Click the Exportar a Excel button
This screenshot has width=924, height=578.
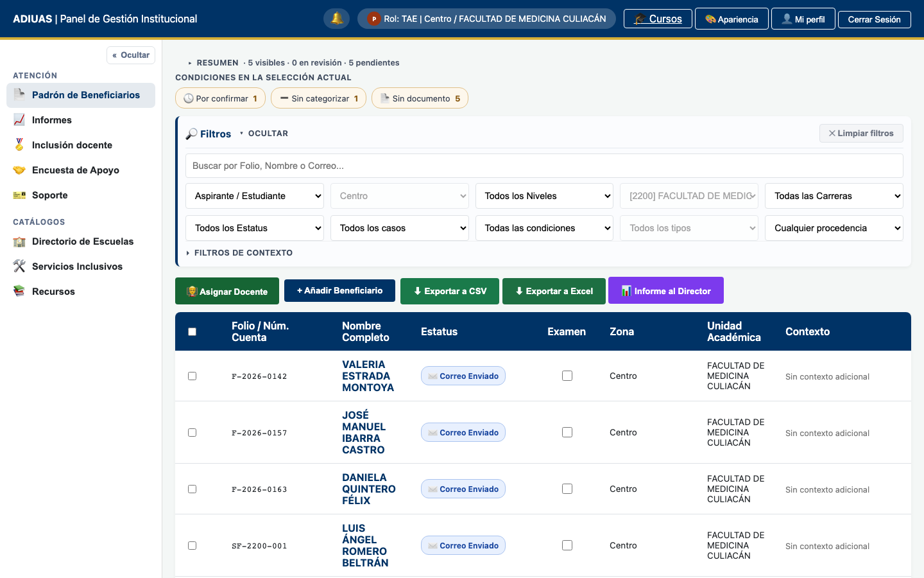554,291
